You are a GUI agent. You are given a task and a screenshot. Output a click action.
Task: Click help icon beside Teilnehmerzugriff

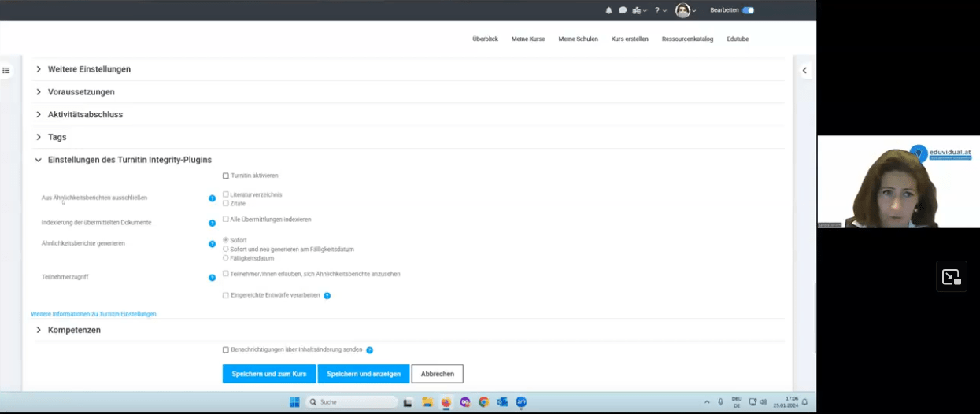click(212, 278)
